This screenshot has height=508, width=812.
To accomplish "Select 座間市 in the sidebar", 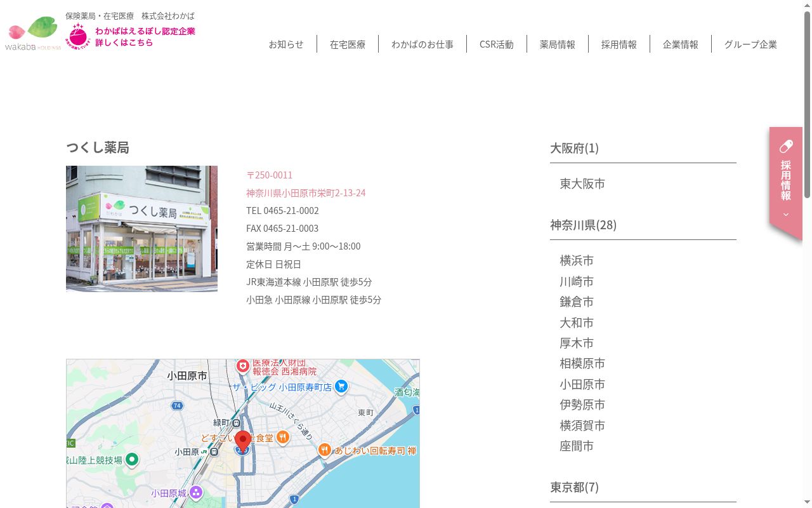I will (x=577, y=446).
